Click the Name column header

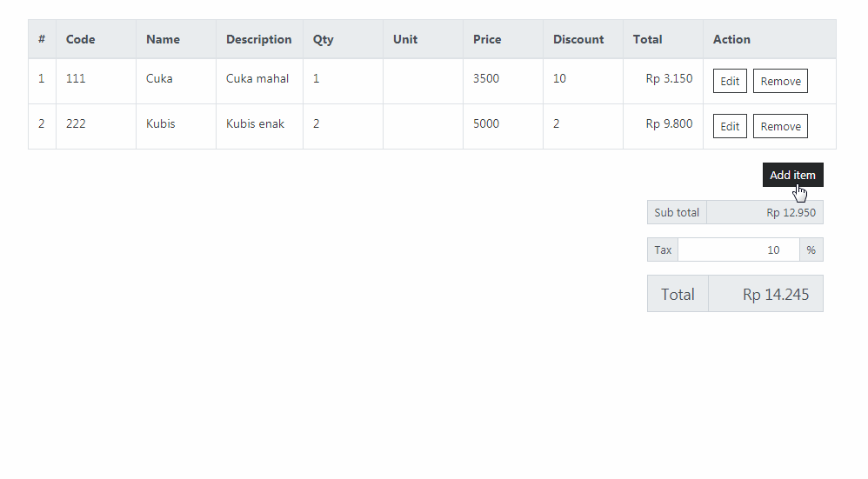click(x=163, y=39)
